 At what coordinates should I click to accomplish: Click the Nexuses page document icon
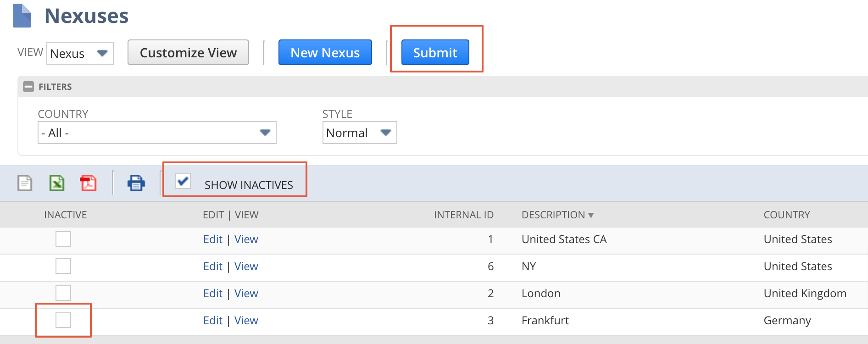(x=22, y=16)
